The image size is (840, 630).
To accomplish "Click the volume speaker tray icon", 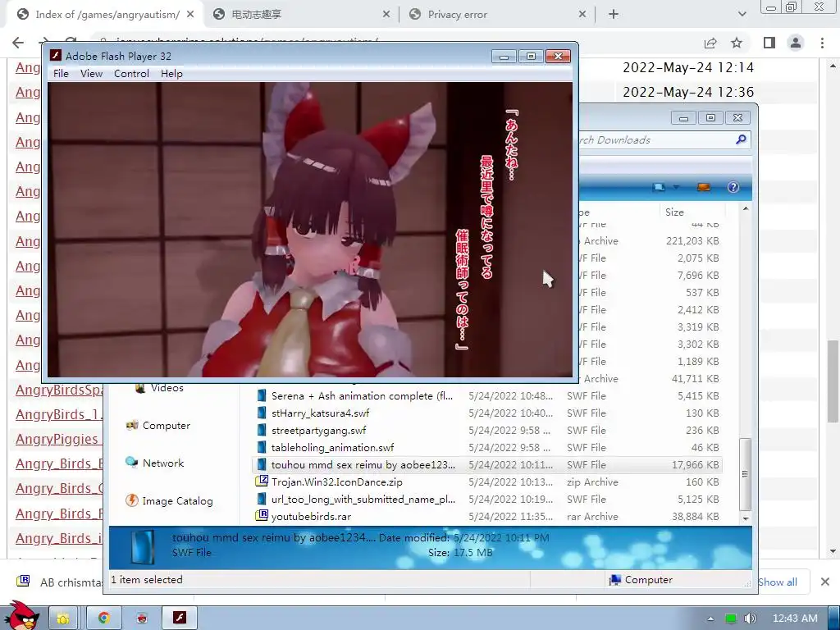I will [x=751, y=619].
